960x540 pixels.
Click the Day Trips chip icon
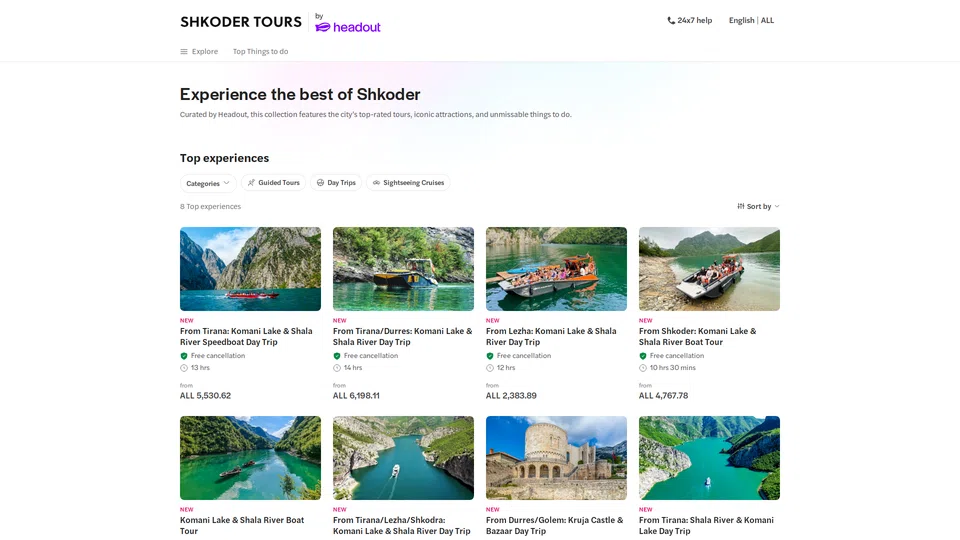pyautogui.click(x=320, y=182)
